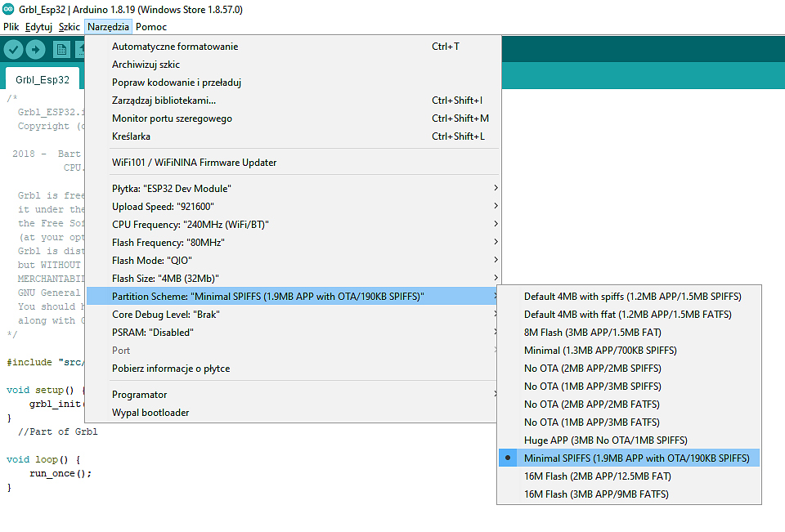Select No OTA (1MB APP/3MB FATFS)
Screen dimensions: 785x532
click(x=630, y=422)
